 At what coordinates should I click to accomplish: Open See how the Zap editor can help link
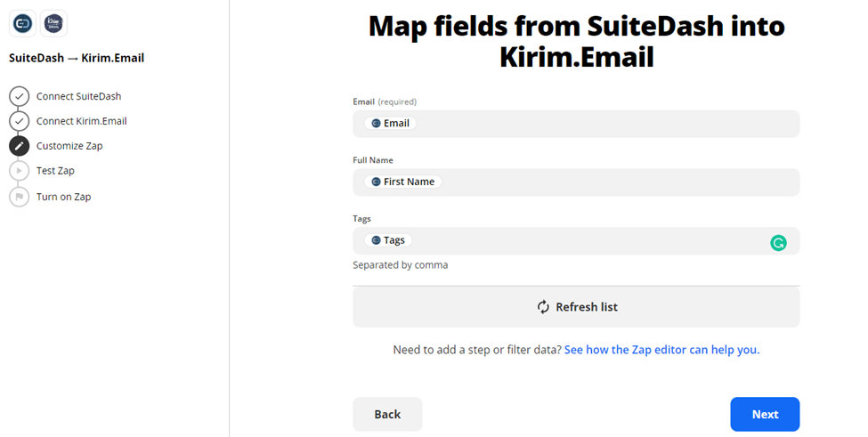click(662, 350)
